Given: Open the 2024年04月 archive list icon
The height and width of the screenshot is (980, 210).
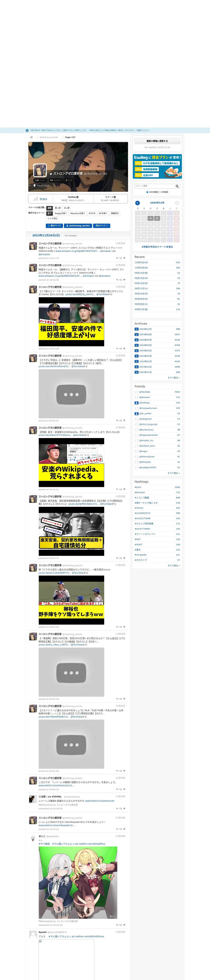Looking at the screenshot, I should 136,345.
